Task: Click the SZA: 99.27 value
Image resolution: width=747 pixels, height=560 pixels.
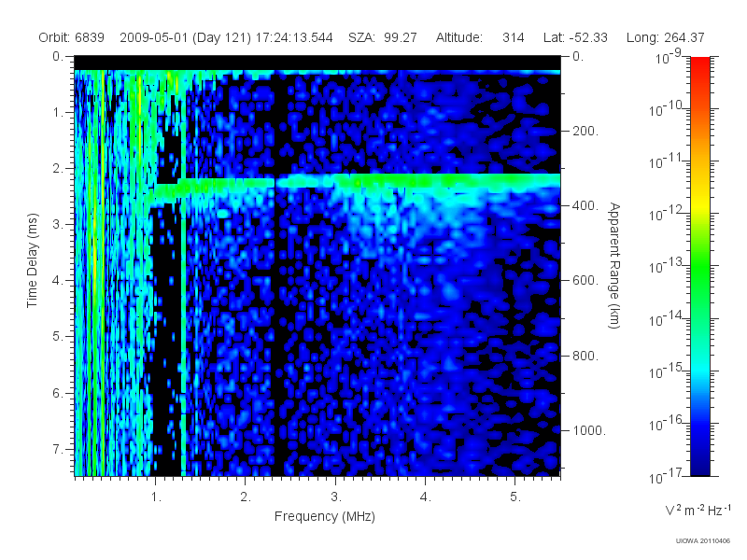Action: 383,37
